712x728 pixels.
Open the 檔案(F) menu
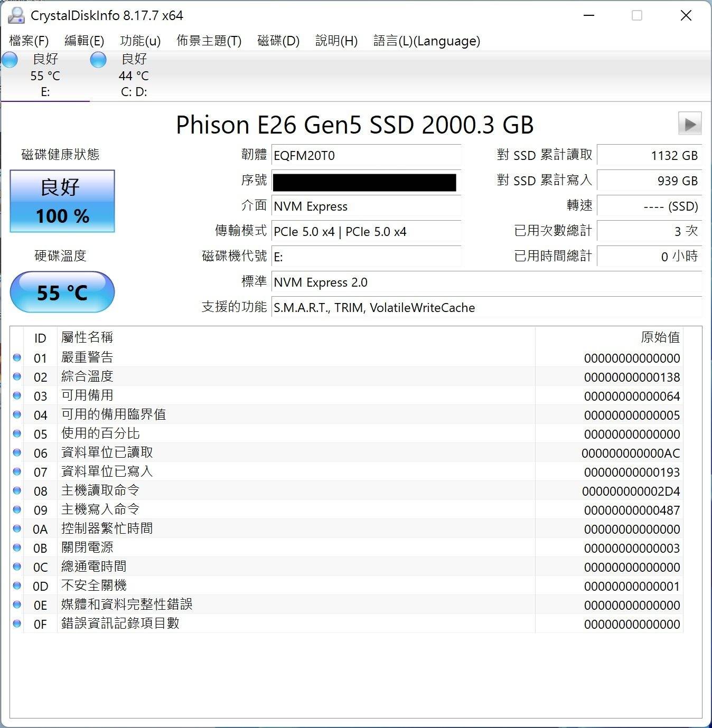tap(29, 41)
